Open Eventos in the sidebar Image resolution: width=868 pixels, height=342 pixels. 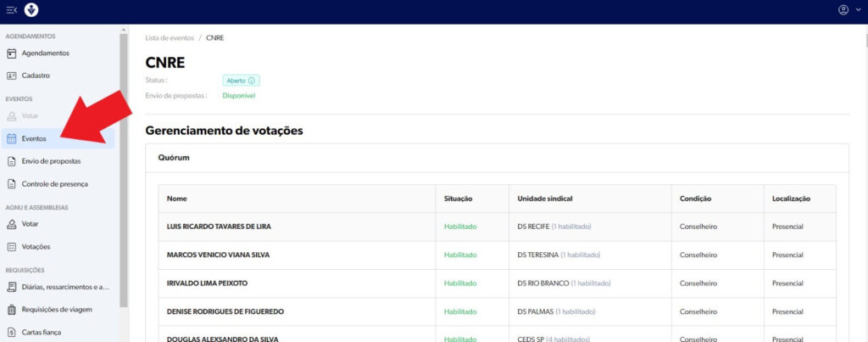coord(34,138)
